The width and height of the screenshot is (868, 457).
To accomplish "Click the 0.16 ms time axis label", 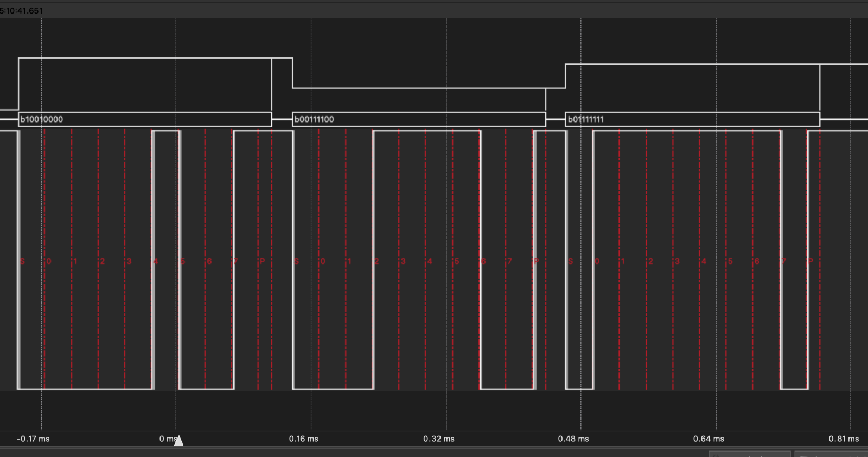I will click(303, 439).
